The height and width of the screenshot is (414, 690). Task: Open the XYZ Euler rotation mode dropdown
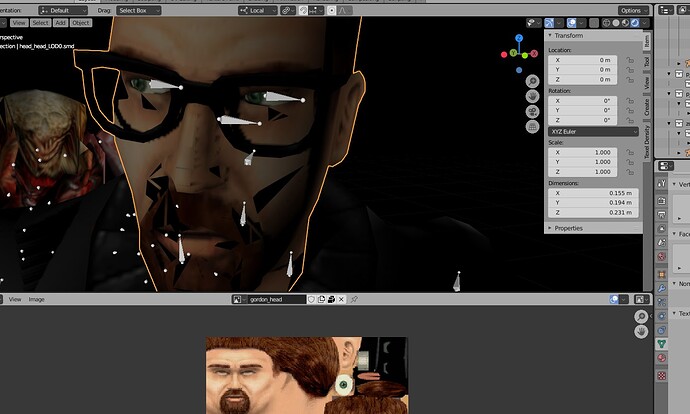(x=593, y=132)
